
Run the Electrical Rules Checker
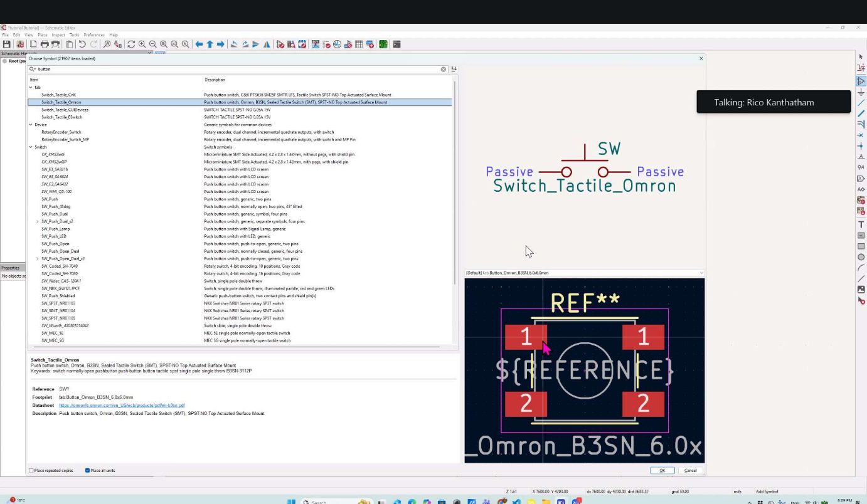(326, 44)
